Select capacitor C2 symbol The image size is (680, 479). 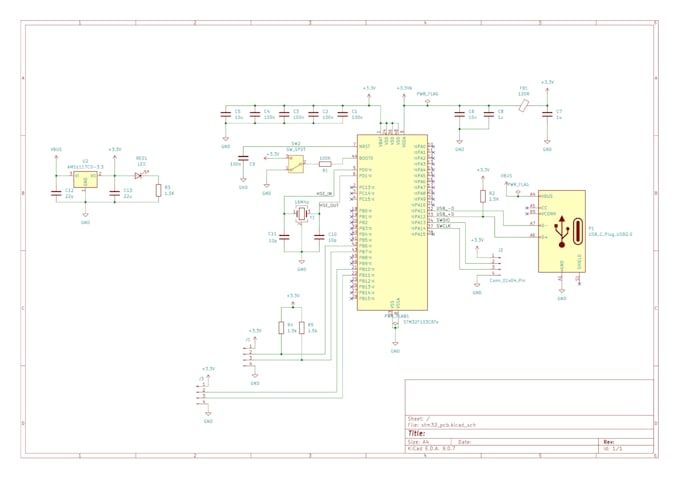click(313, 114)
